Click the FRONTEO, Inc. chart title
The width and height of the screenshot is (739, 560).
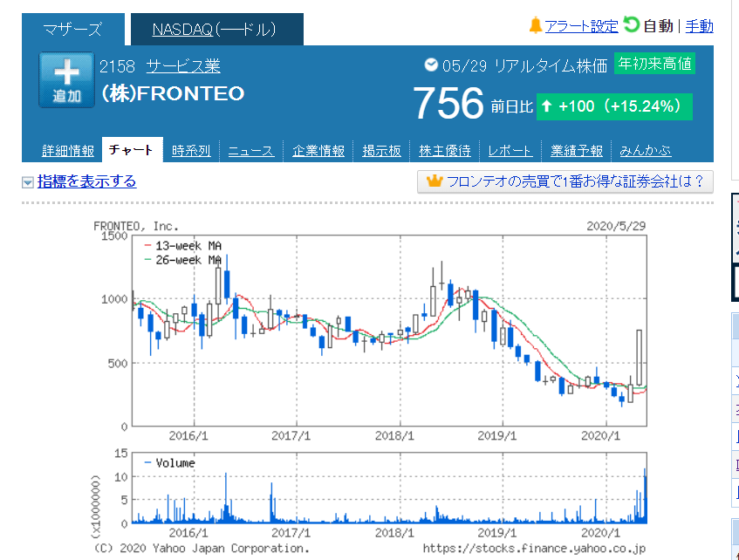[136, 226]
